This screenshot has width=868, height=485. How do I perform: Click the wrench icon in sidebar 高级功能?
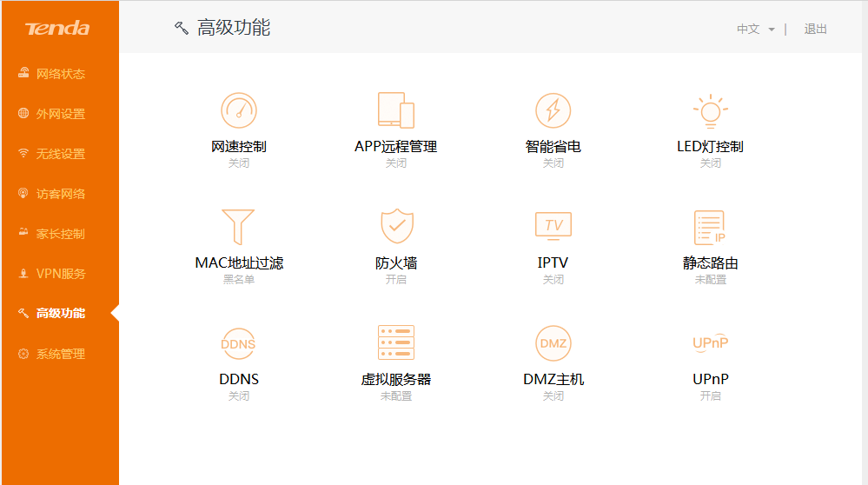coord(23,314)
